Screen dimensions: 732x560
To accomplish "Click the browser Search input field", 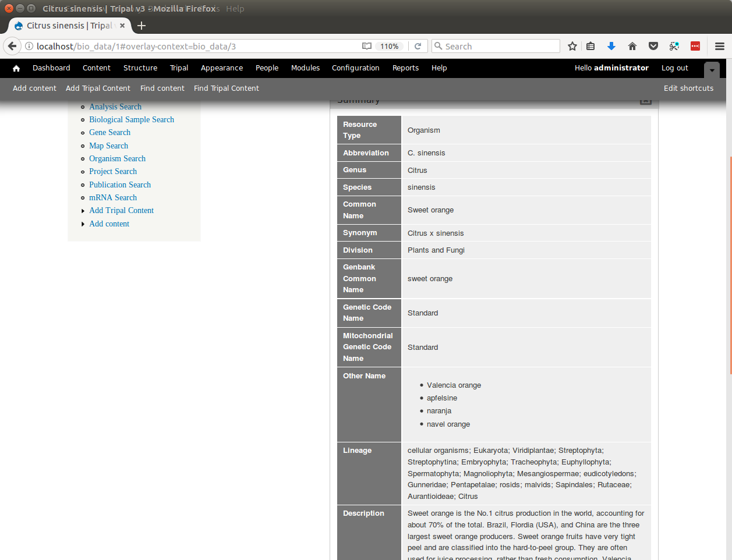I will click(x=500, y=47).
